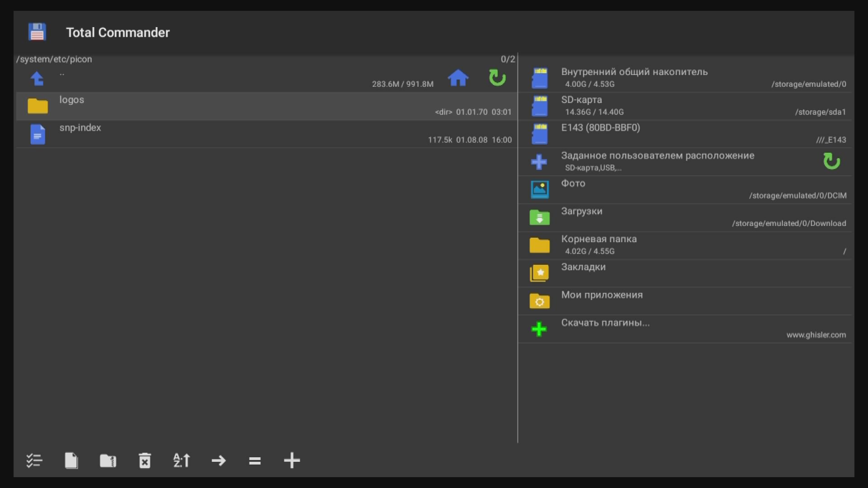The height and width of the screenshot is (488, 868).
Task: Open the 'Мои приложения' label
Action: [x=602, y=295]
